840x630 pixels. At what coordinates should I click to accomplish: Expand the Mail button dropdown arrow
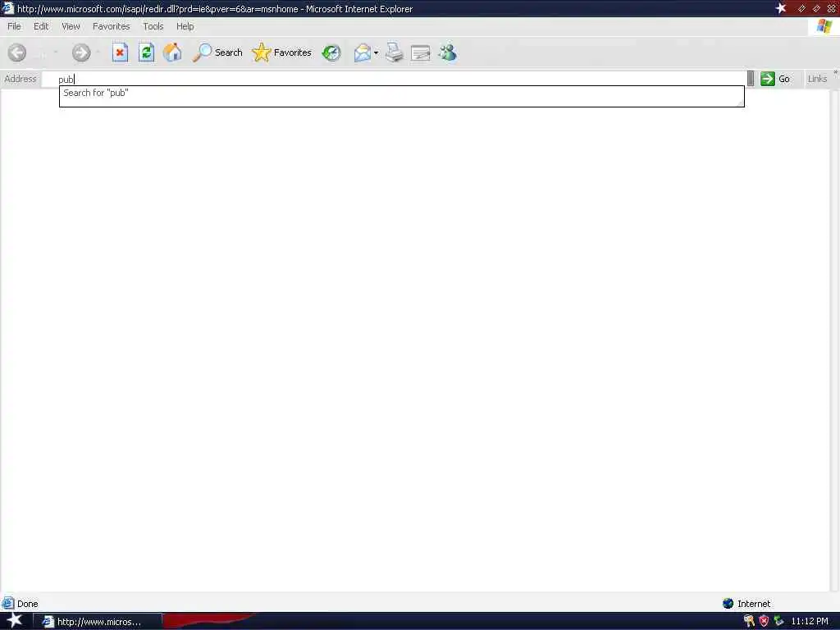(x=376, y=52)
